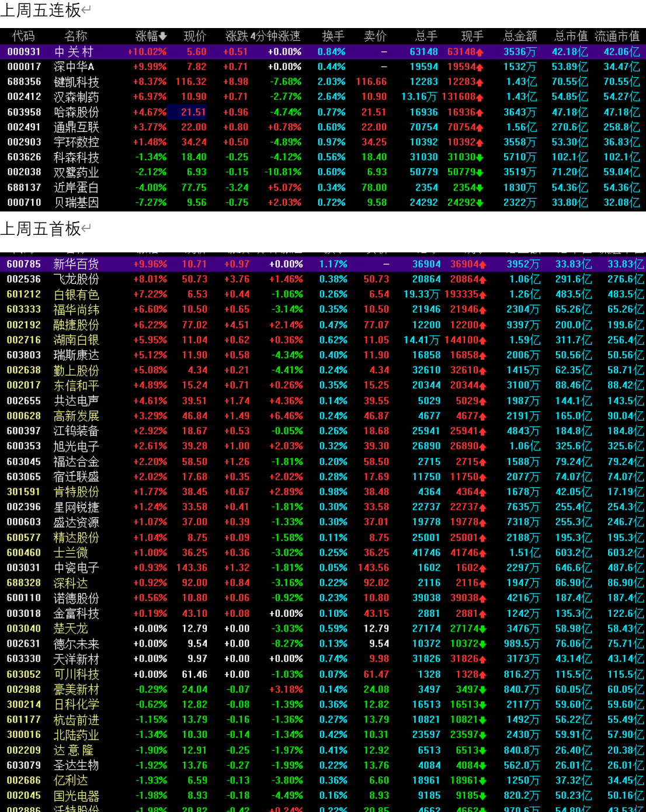Screen dimensions: 646x812
Task: Select the 融捷股份 stock name
Action: pyautogui.click(x=77, y=325)
